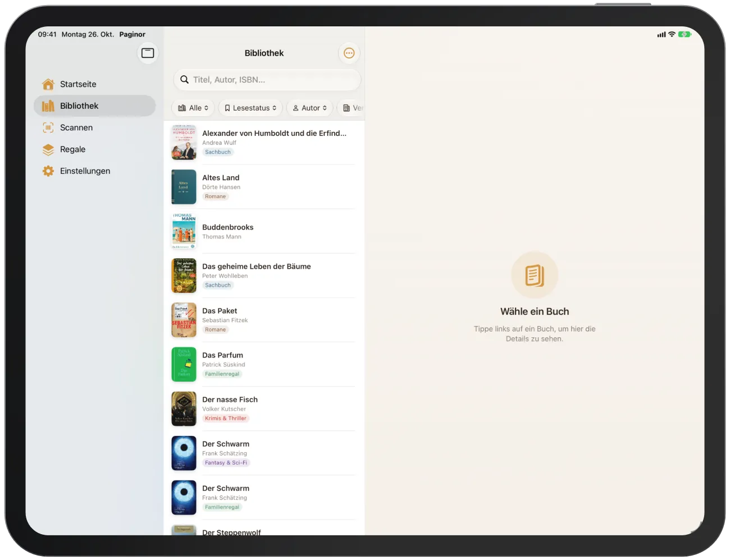Open Das geheime Leben der Bäume
The image size is (730, 560).
[263, 276]
